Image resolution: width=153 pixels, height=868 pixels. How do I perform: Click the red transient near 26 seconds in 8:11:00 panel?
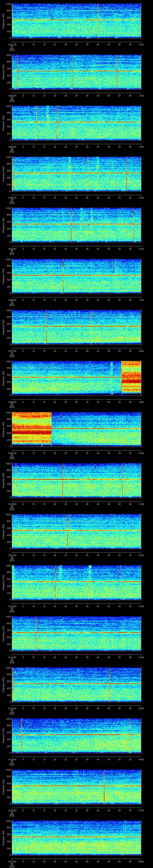68,531
